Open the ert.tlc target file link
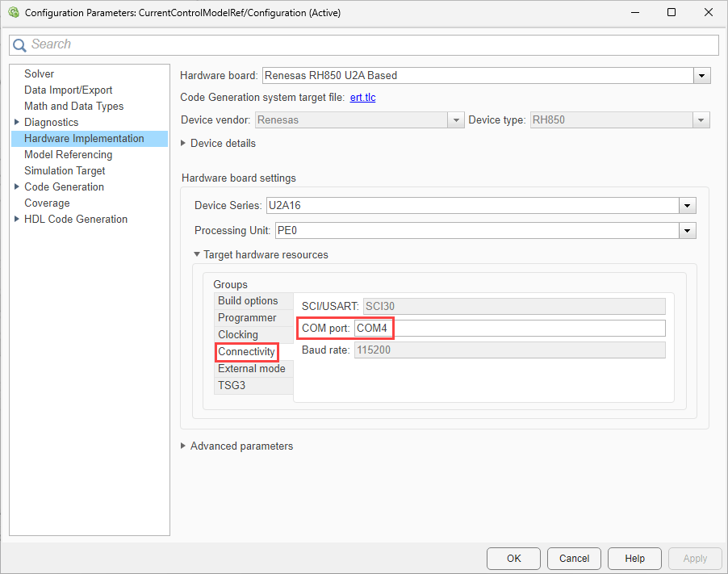This screenshot has height=574, width=728. point(362,98)
